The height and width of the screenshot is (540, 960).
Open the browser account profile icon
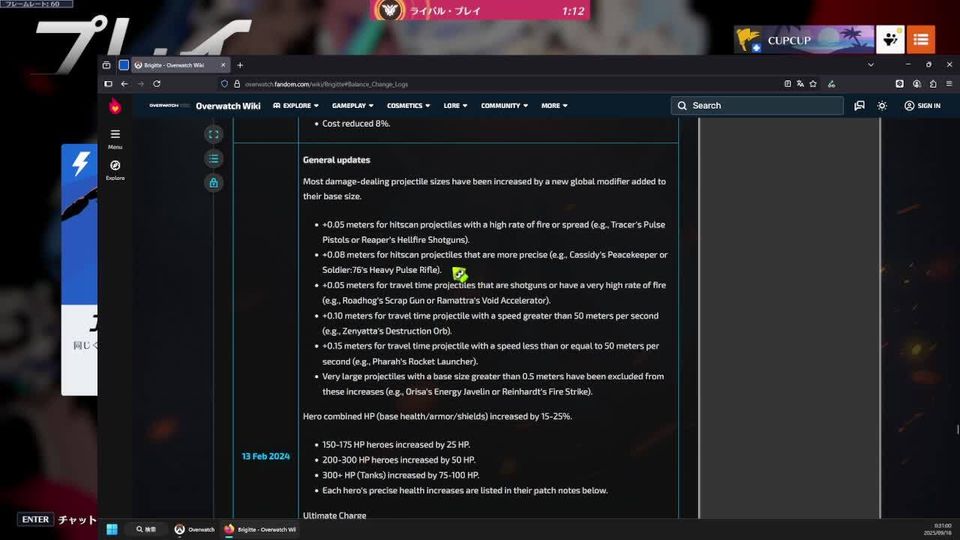[x=917, y=84]
